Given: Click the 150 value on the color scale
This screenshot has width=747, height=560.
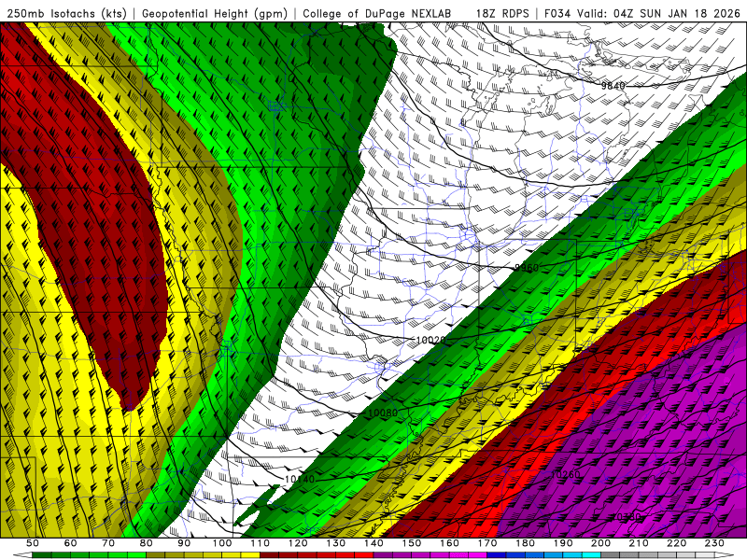Looking at the screenshot, I should point(412,543).
